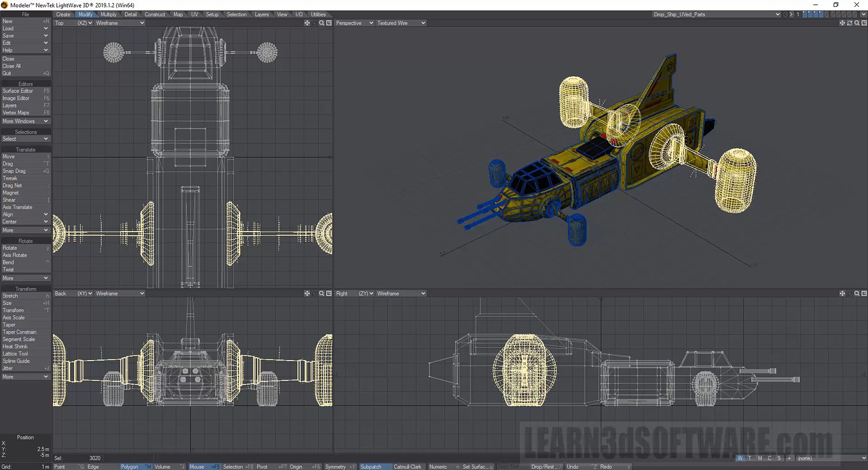Click the pan icon in Perspective viewport header
This screenshot has width=868, height=470.
coord(843,23)
